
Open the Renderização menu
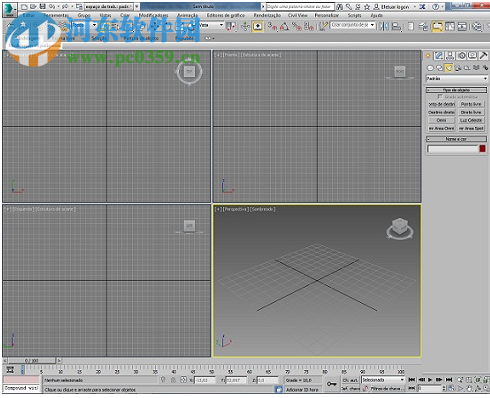(267, 15)
